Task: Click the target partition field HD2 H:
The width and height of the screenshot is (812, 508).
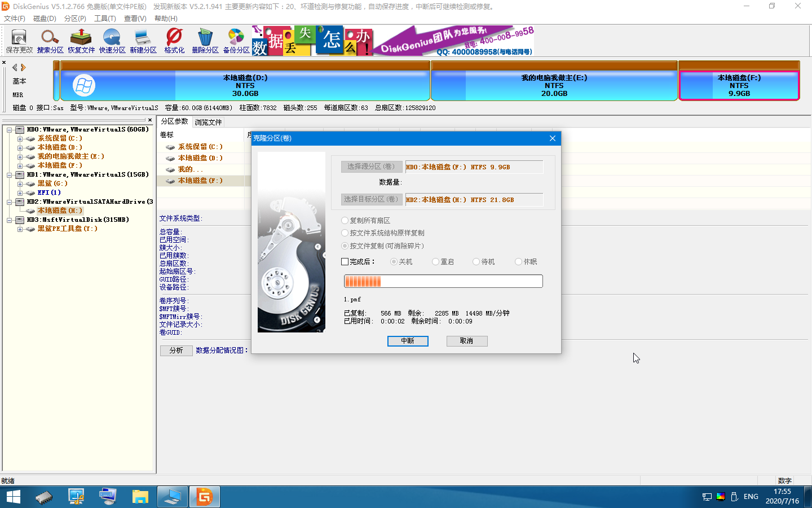Action: (x=474, y=200)
